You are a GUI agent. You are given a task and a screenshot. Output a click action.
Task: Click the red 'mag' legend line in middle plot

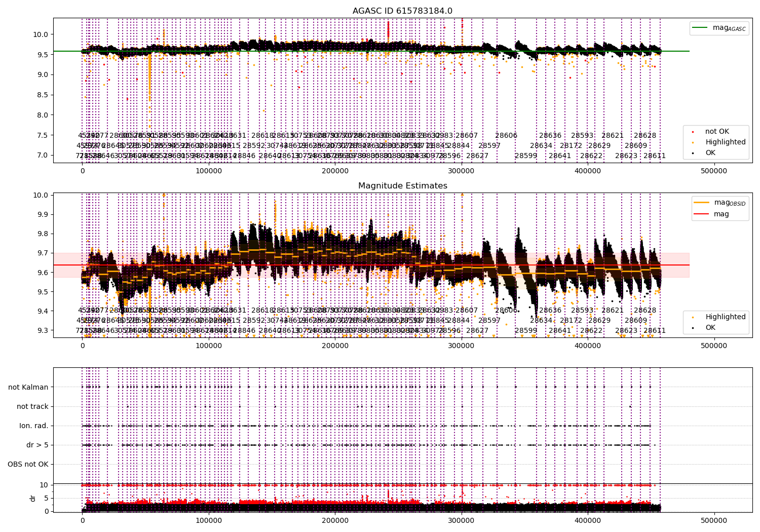[702, 214]
